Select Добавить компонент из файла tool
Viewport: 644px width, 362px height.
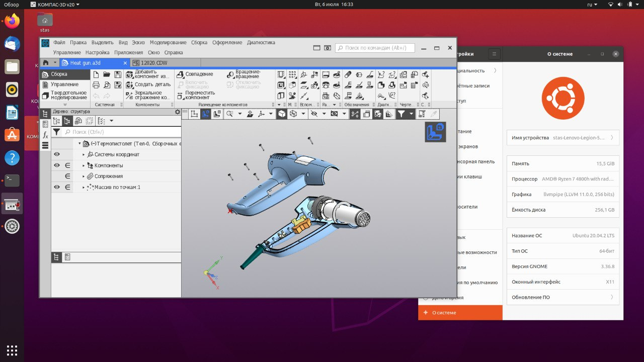click(129, 74)
